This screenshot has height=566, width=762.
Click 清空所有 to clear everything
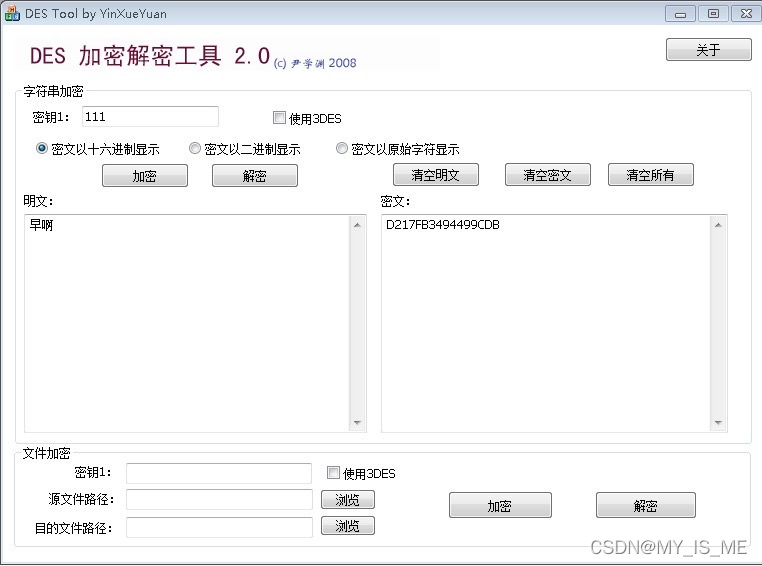(x=651, y=174)
